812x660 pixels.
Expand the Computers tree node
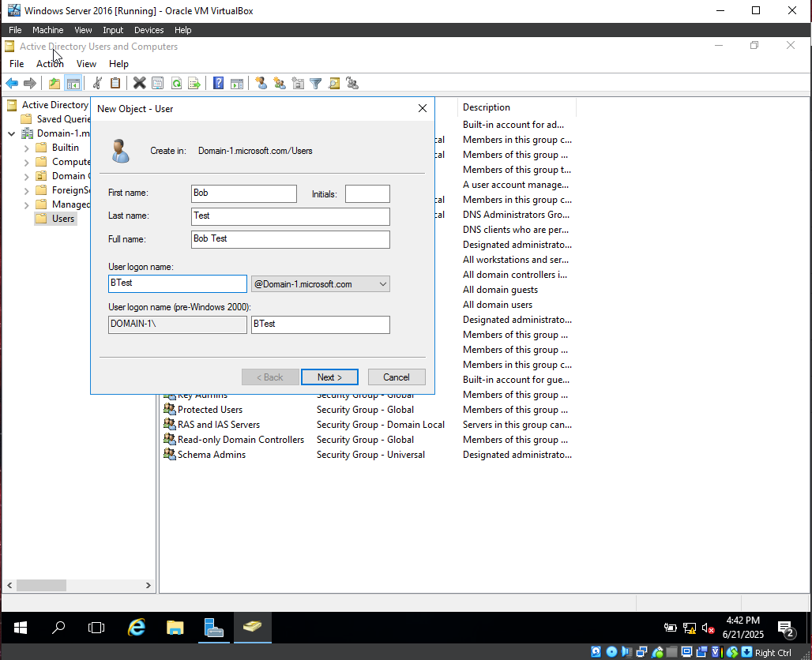click(26, 163)
